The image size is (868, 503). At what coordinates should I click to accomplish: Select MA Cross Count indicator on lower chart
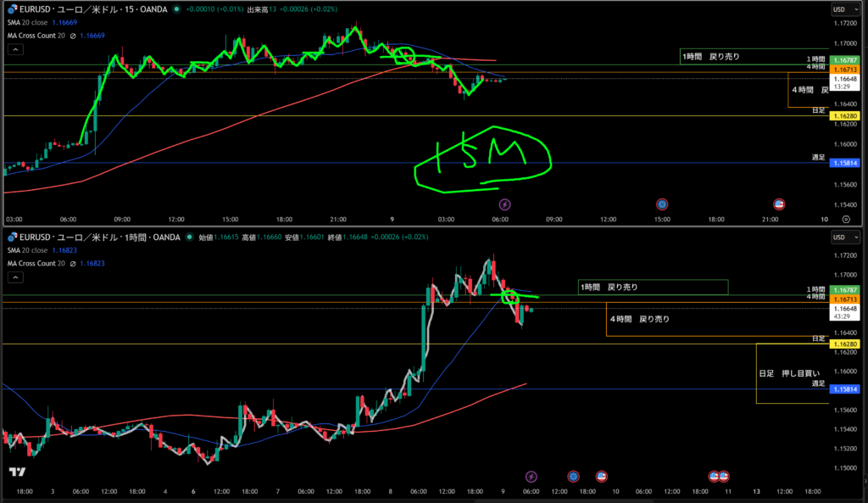(36, 264)
